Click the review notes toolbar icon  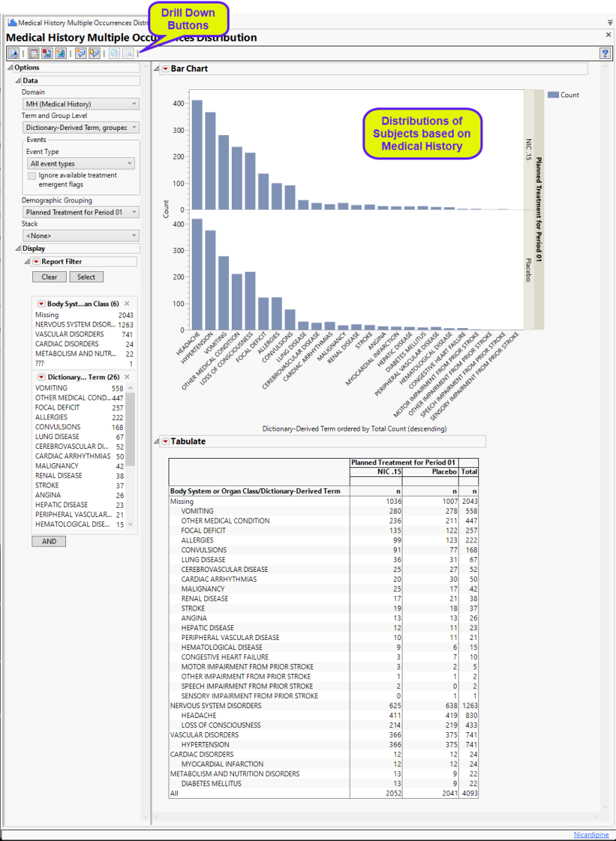93,53
